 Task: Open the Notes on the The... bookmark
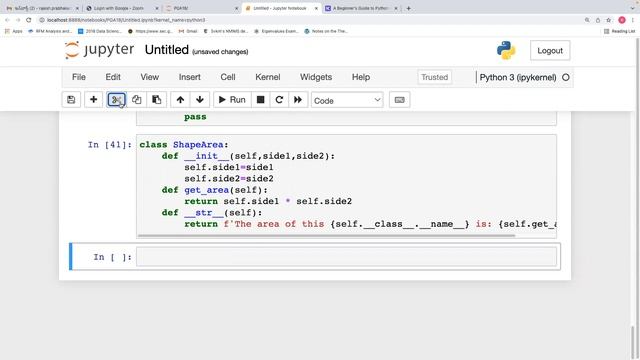326,31
